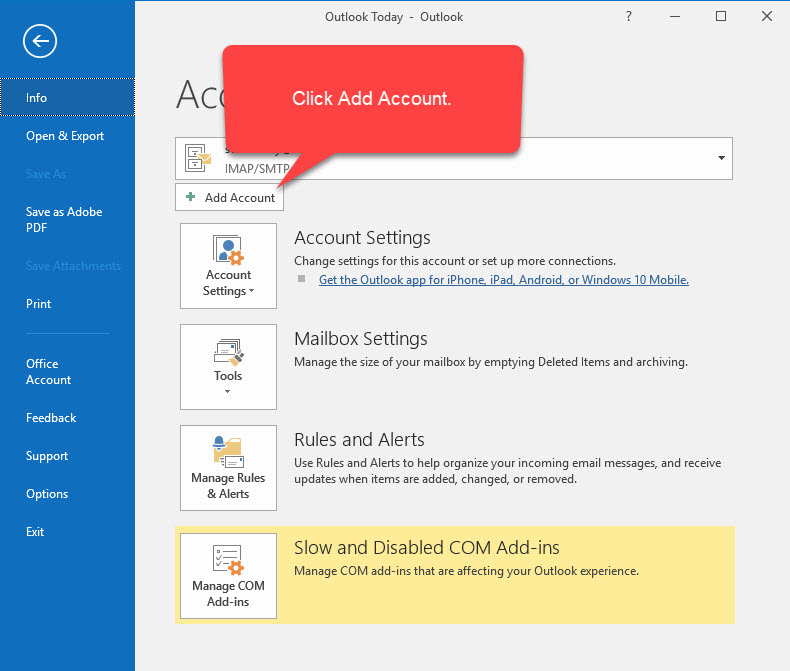Screen dimensions: 790x671
Task: Open the Open & Export page
Action: point(65,136)
